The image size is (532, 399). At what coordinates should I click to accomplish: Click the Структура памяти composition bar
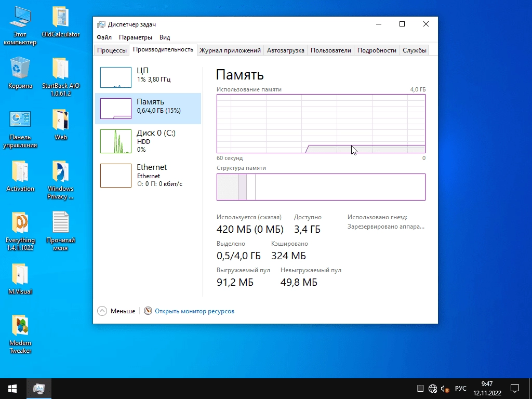(x=321, y=187)
